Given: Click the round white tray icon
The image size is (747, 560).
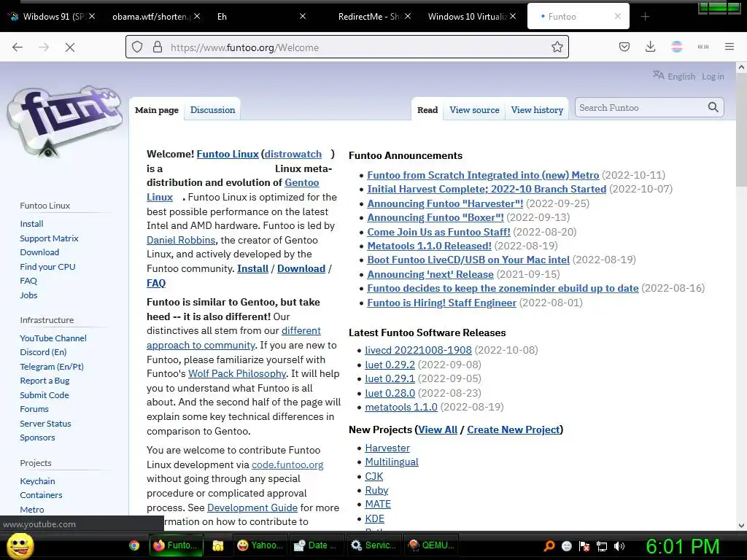Looking at the screenshot, I should click(567, 546).
